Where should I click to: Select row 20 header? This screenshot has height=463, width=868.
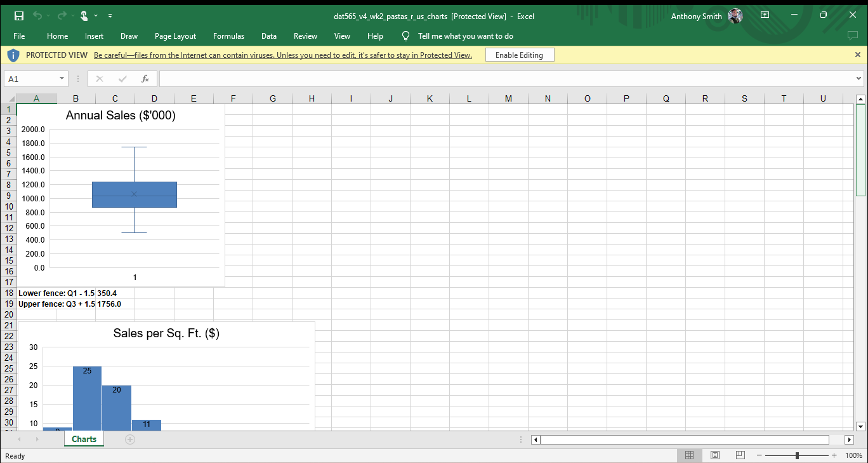pyautogui.click(x=9, y=314)
